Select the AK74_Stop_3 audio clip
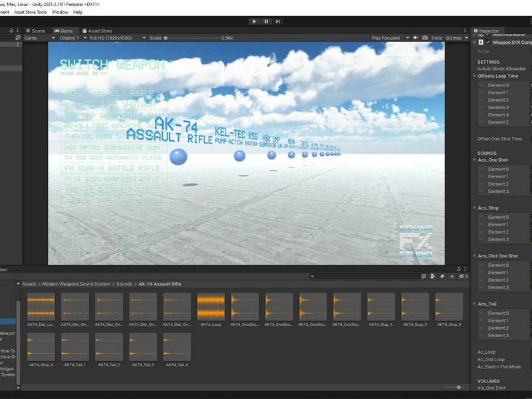This screenshot has height=399, width=532. click(x=449, y=310)
